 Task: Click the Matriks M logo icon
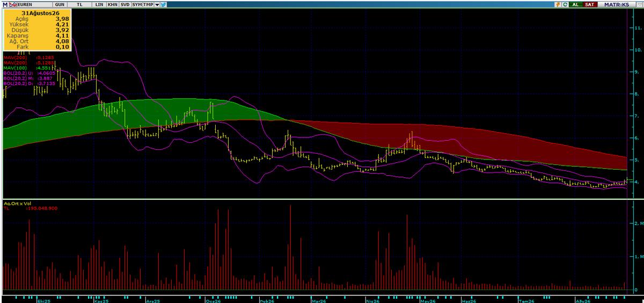5,4
